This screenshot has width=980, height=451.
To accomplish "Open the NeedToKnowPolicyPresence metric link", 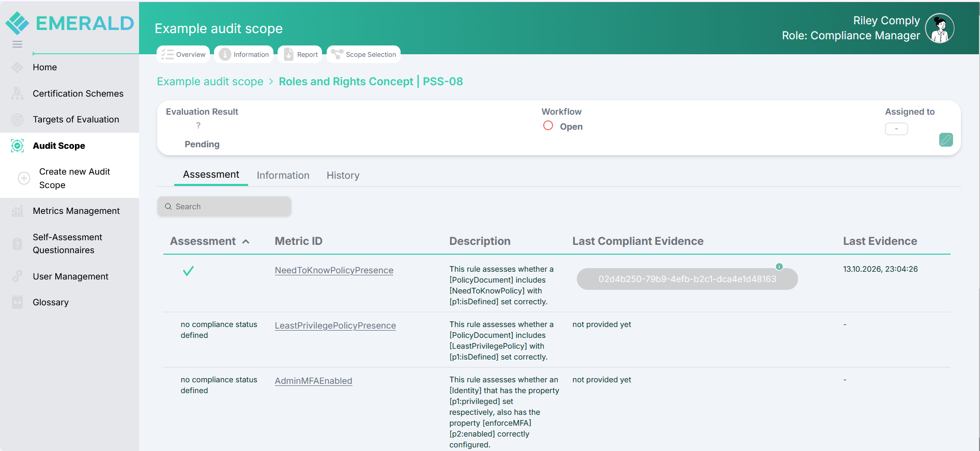I will pos(334,270).
